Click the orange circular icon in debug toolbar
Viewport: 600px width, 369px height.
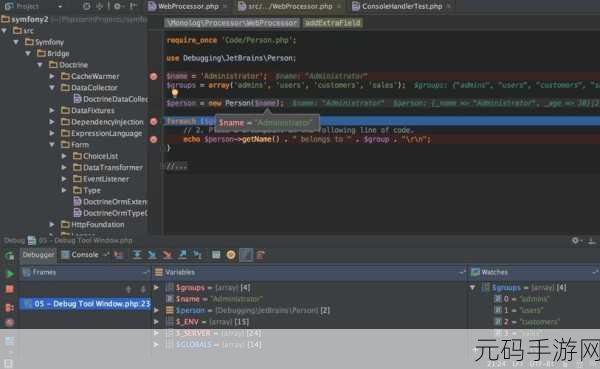coord(231,255)
